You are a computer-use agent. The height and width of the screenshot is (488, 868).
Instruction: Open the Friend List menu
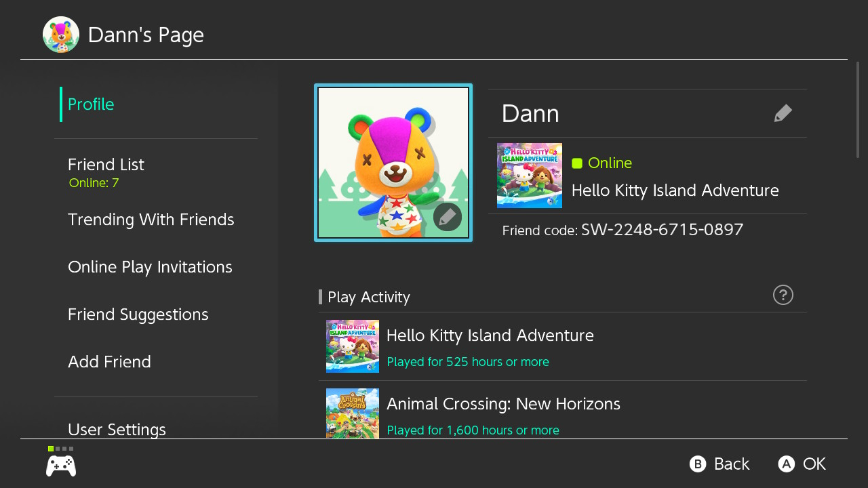[x=106, y=165]
